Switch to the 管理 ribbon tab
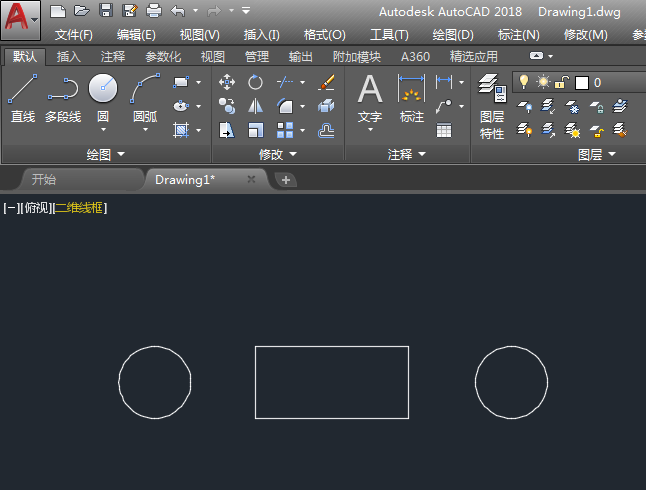 point(257,56)
